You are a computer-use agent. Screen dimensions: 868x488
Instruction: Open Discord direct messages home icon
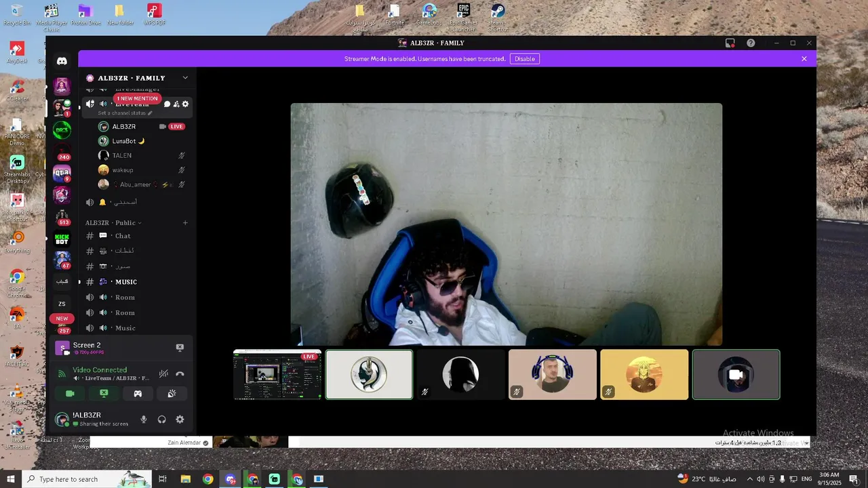tap(62, 61)
